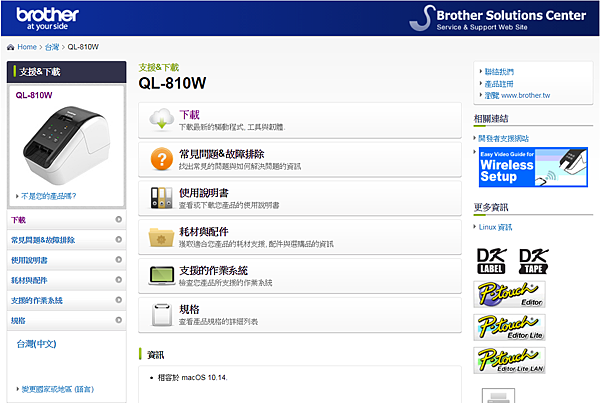Click the folder icon for 耗材與配件

[x=161, y=237]
